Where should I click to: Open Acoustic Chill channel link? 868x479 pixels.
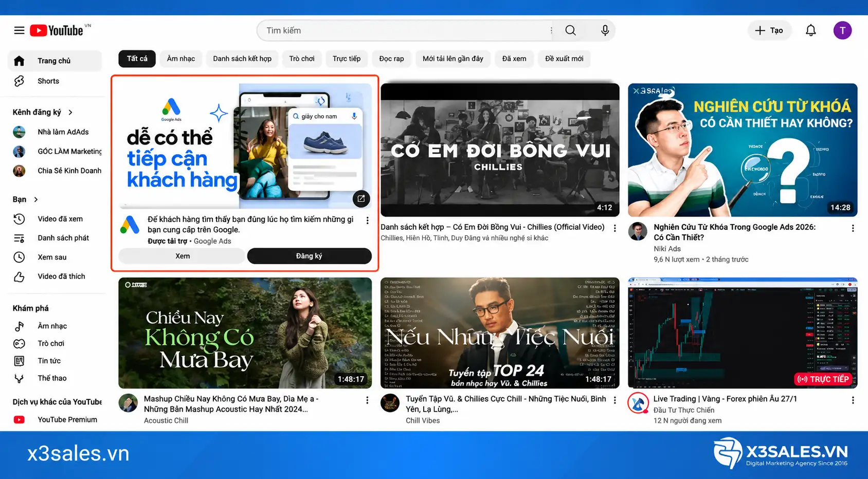pos(166,420)
